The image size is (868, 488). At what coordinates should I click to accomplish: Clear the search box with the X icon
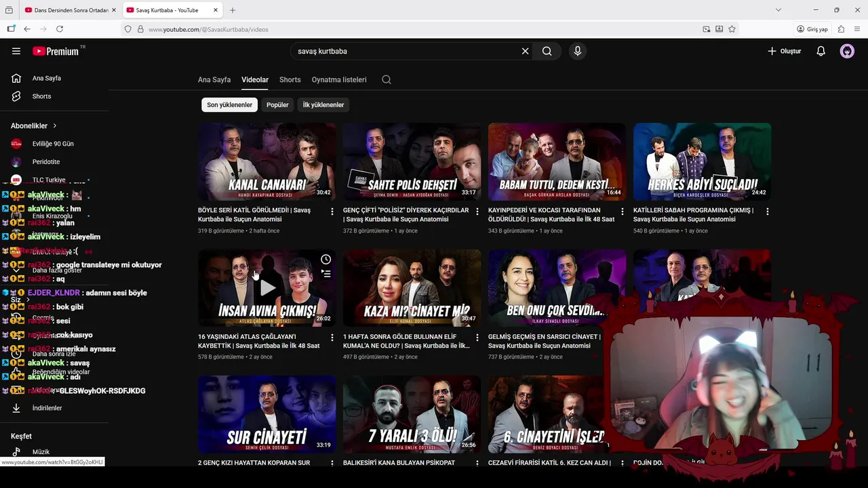click(525, 51)
